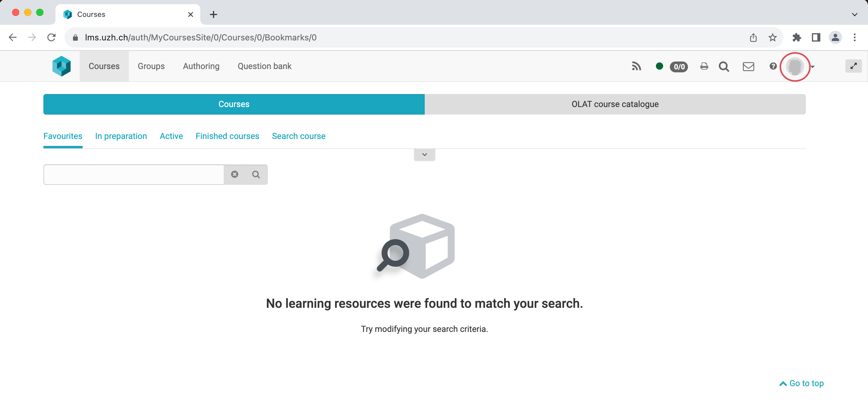Click the browser address bar URL
Image resolution: width=868 pixels, height=413 pixels.
click(201, 37)
